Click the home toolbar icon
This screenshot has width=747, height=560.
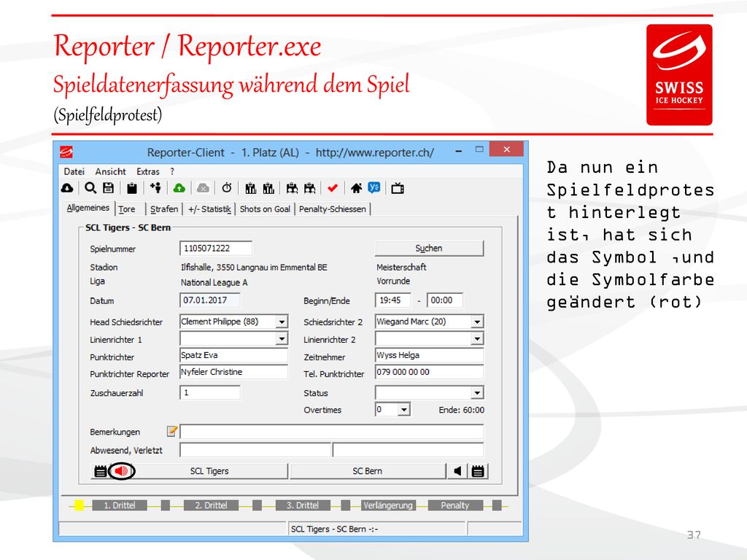356,189
